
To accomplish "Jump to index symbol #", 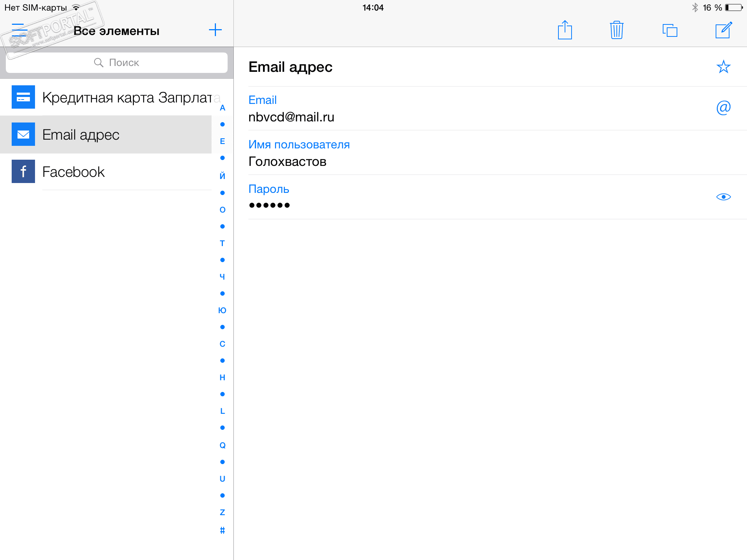I will coord(222,530).
